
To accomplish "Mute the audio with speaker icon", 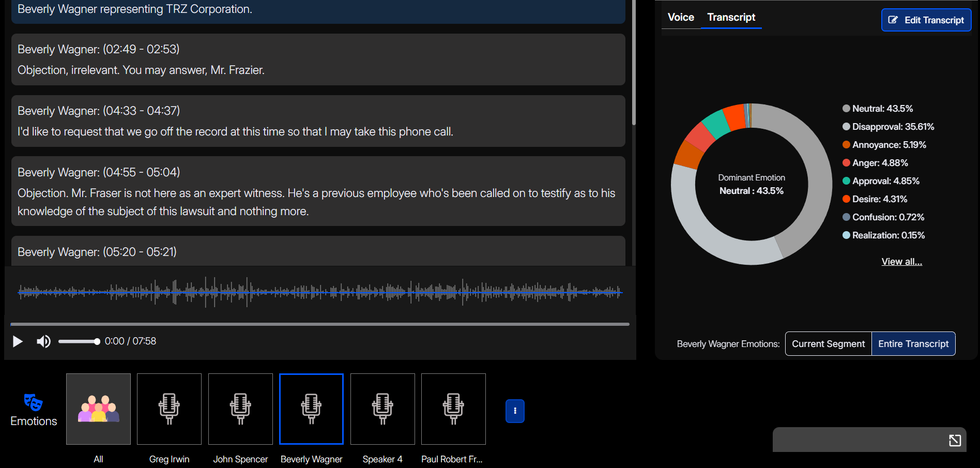I will tap(43, 341).
